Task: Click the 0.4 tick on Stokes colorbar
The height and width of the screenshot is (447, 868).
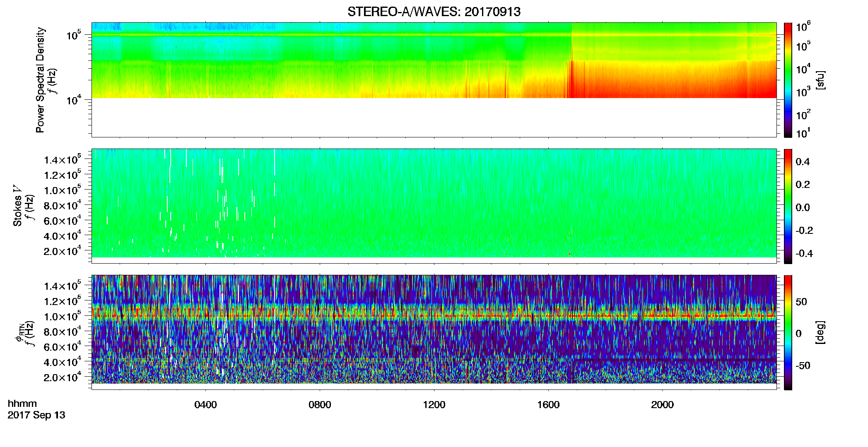Action: pos(803,162)
